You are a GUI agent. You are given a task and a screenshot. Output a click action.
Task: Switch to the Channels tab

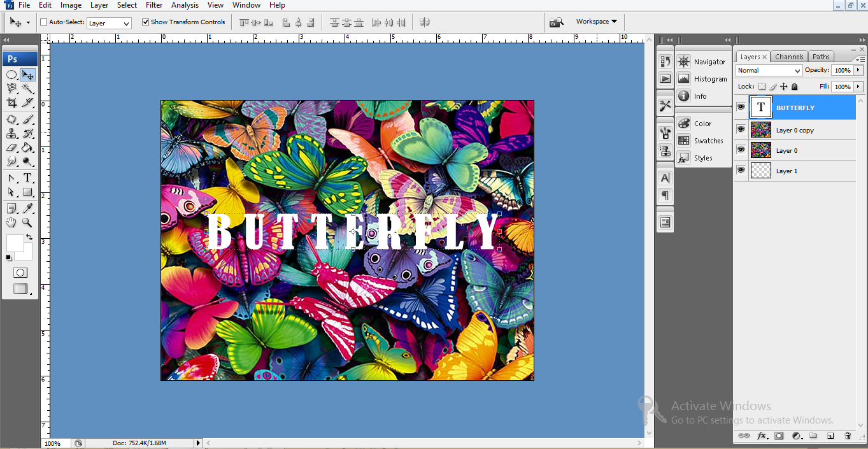[789, 57]
